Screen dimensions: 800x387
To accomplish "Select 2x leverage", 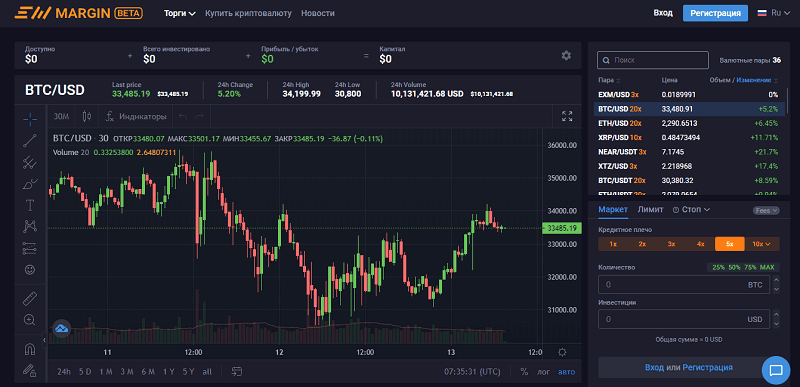I will coord(642,244).
